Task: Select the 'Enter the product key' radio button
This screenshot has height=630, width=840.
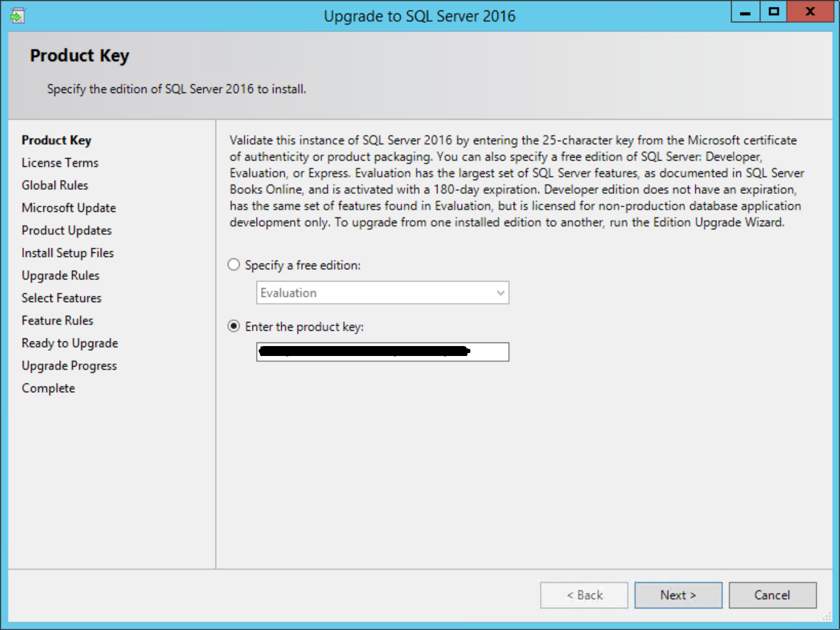Action: tap(234, 326)
